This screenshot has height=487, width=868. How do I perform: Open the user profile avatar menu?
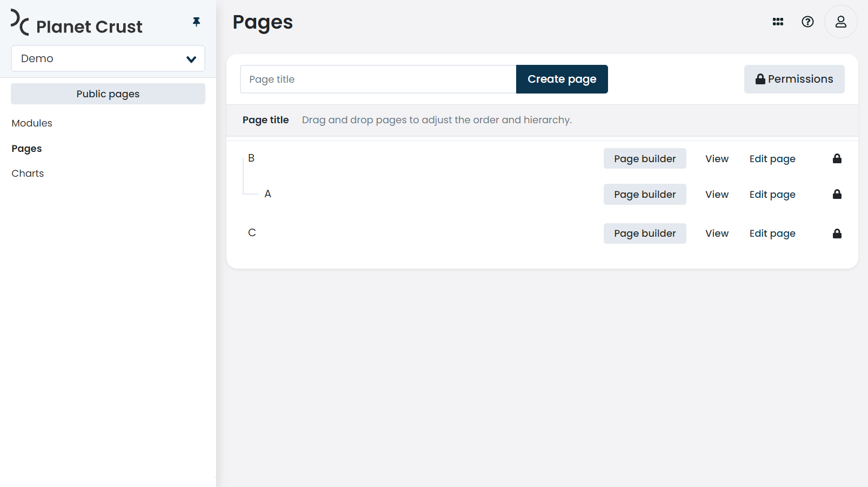point(840,22)
